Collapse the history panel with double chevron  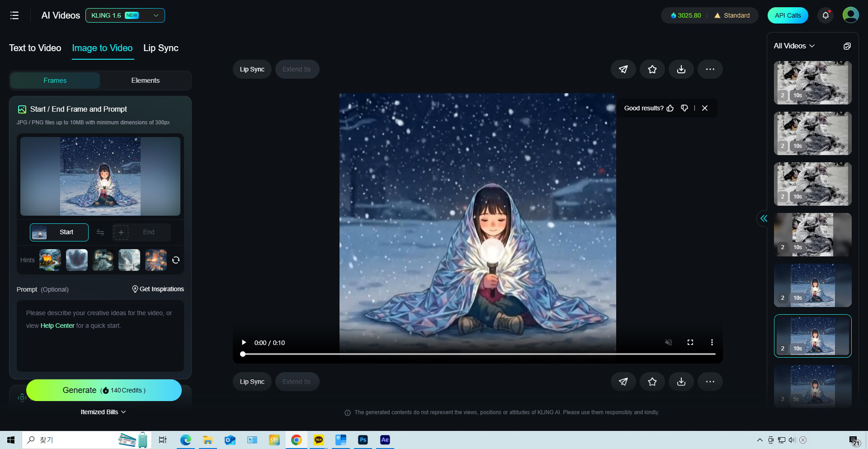point(764,218)
